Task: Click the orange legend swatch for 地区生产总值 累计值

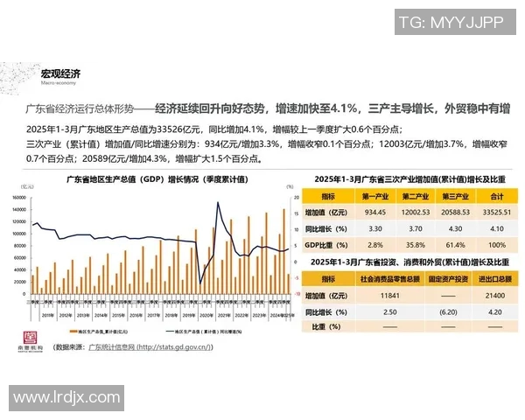Action: pyautogui.click(x=73, y=332)
